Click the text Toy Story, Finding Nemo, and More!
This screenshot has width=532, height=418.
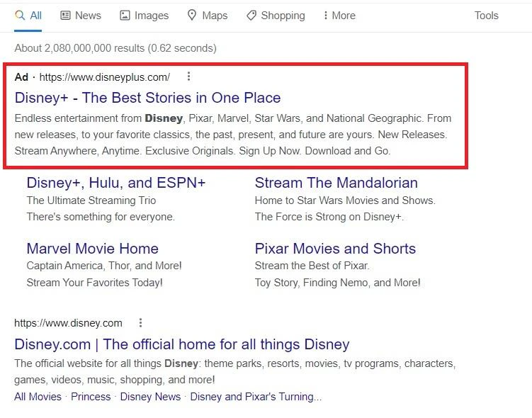(338, 283)
